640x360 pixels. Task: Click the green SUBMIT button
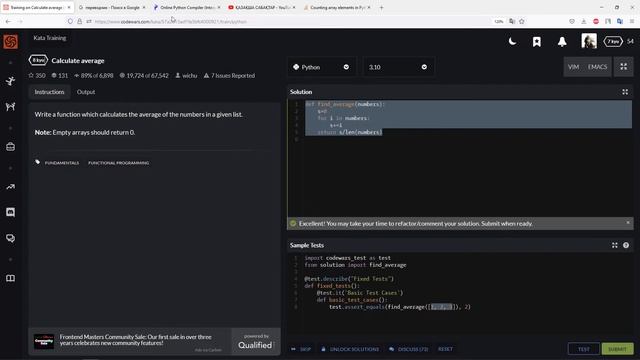click(617, 349)
